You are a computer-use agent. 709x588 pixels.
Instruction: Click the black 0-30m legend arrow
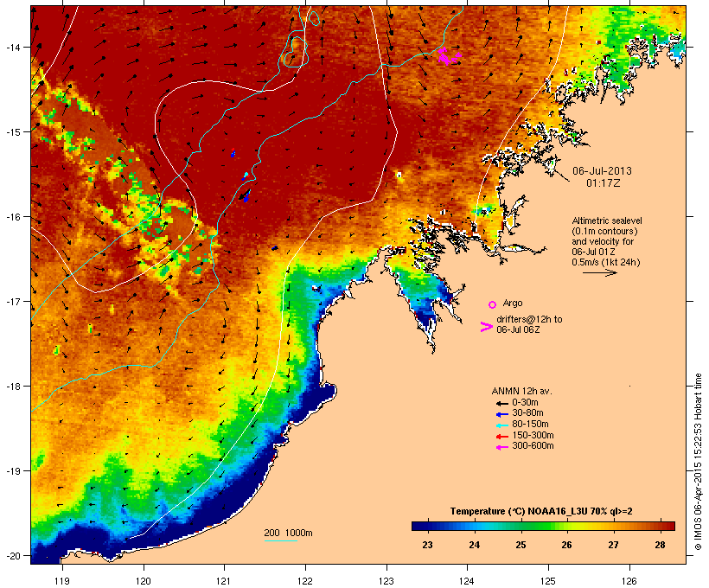(501, 403)
